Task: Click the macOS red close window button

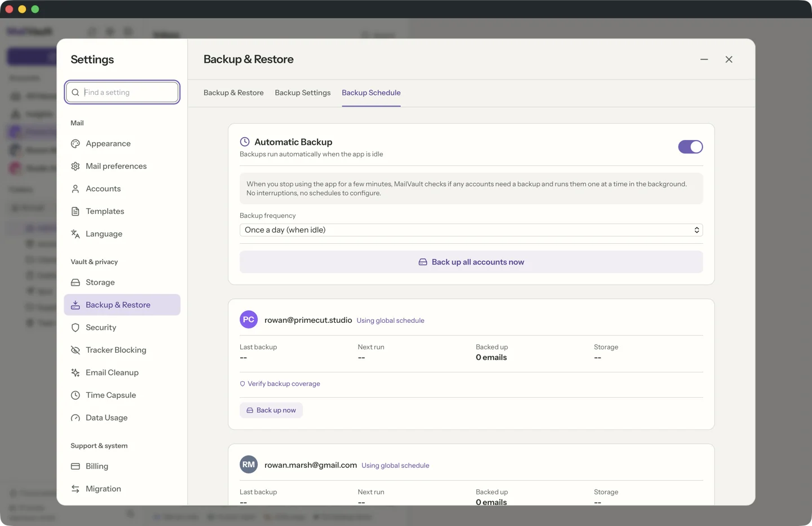Action: (x=9, y=9)
